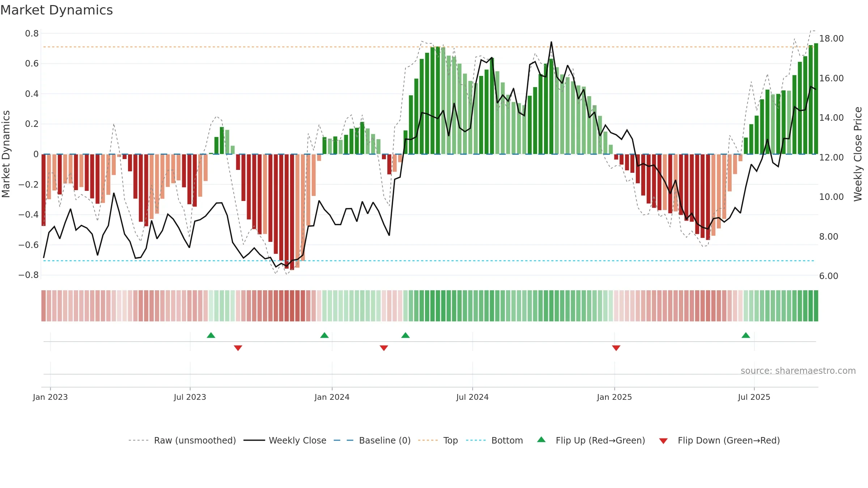Image resolution: width=868 pixels, height=488 pixels.
Task: Click the −0.4 left axis label
Action: coord(29,215)
